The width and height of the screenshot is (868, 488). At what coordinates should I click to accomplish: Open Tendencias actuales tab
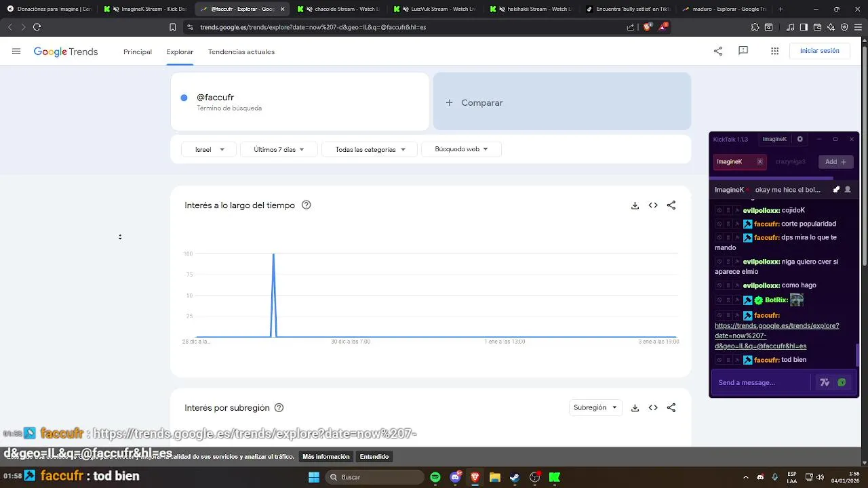[241, 52]
